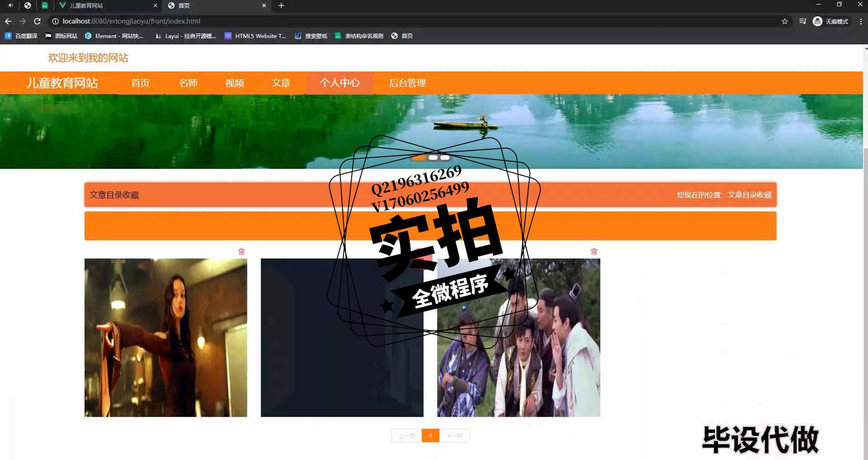Screen dimensions: 868x460
Task: Click the 文章目录收藏 section heading
Action: coord(114,195)
